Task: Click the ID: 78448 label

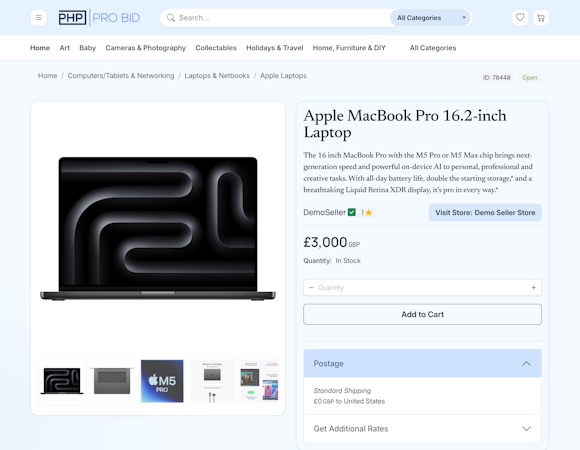Action: (x=496, y=78)
